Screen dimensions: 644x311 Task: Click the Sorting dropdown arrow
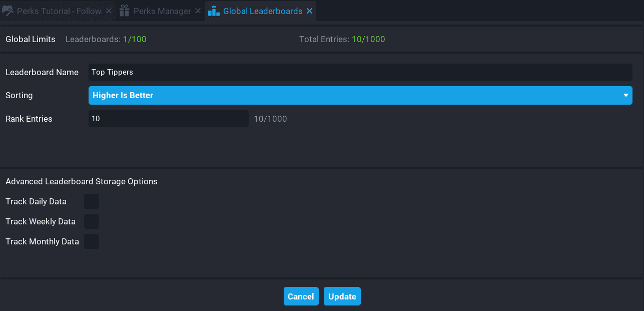click(625, 95)
